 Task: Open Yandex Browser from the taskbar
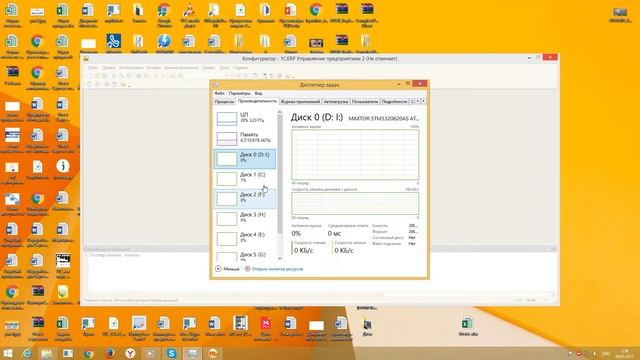coord(130,353)
